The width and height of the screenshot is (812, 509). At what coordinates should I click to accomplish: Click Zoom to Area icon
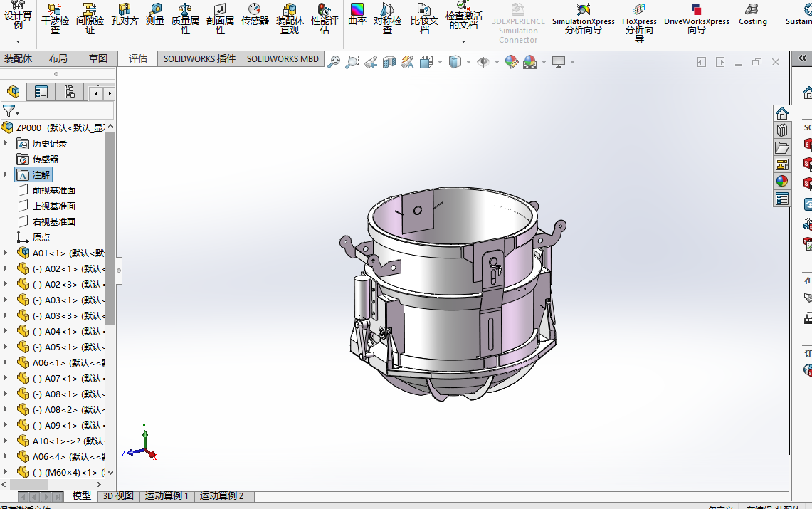coord(352,62)
